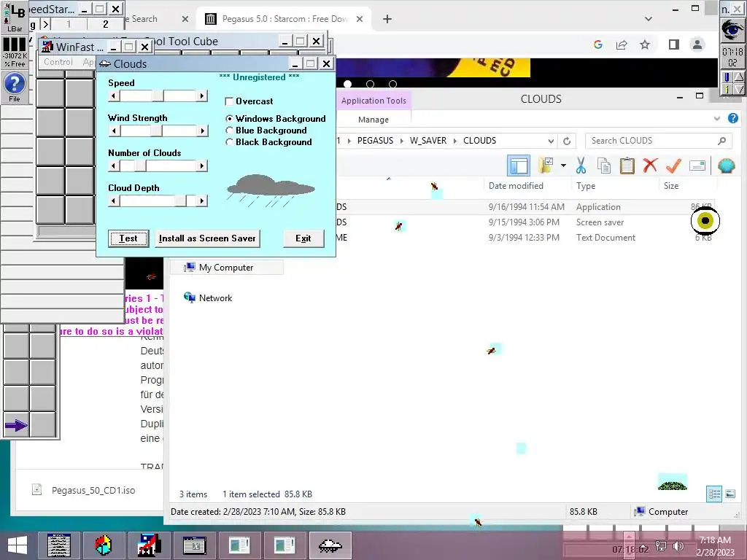This screenshot has height=560, width=747.
Task: Select Blue Background radio option
Action: point(229,131)
